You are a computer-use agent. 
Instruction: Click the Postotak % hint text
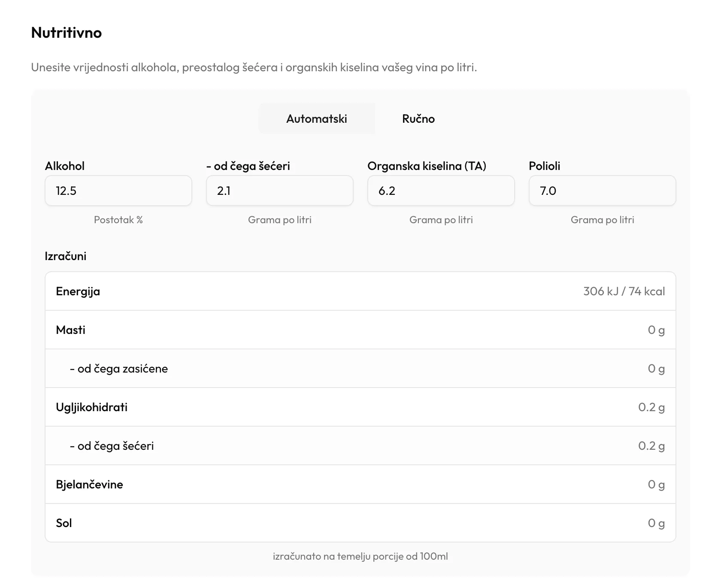point(118,220)
